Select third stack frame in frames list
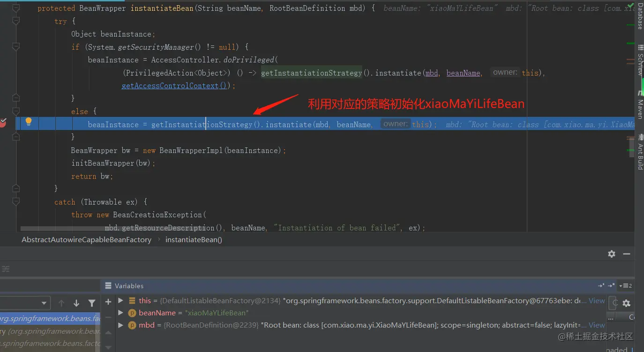This screenshot has width=644, height=352. pyautogui.click(x=50, y=344)
